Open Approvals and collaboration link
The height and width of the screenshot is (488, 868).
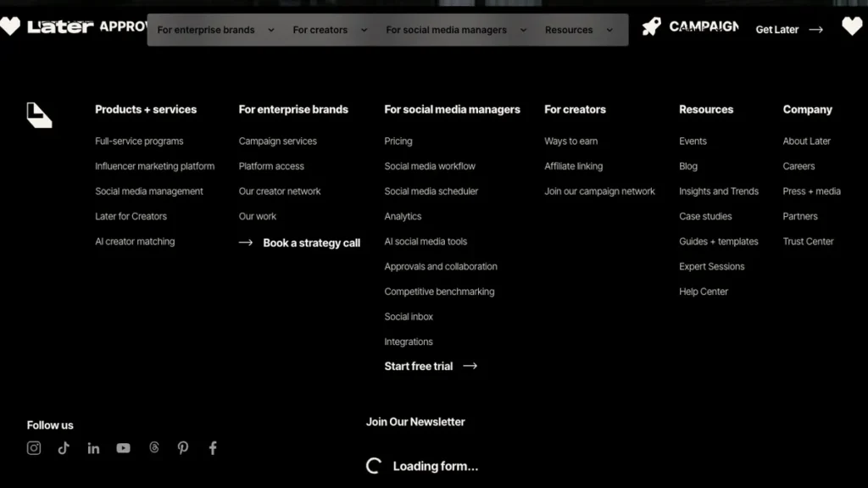(x=441, y=267)
